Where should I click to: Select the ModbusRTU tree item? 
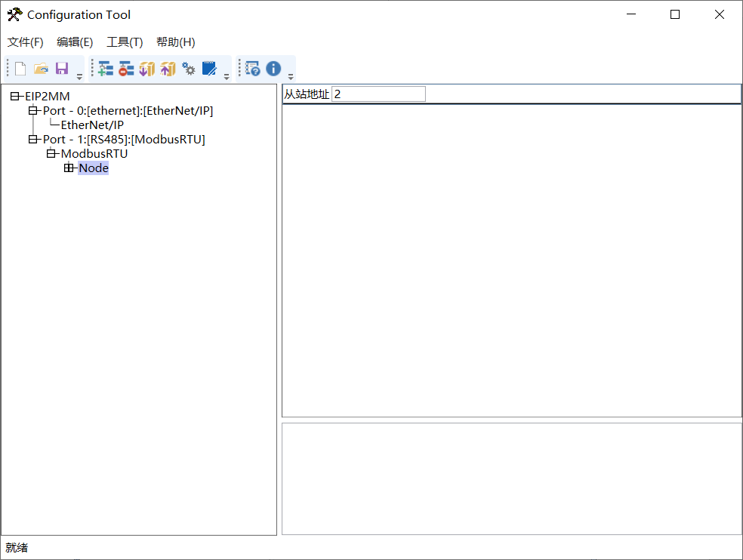click(94, 153)
